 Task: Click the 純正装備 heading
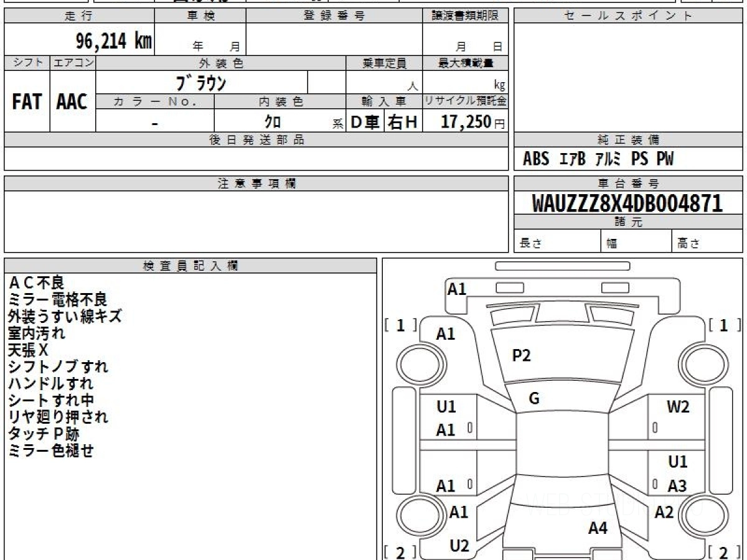click(x=628, y=140)
